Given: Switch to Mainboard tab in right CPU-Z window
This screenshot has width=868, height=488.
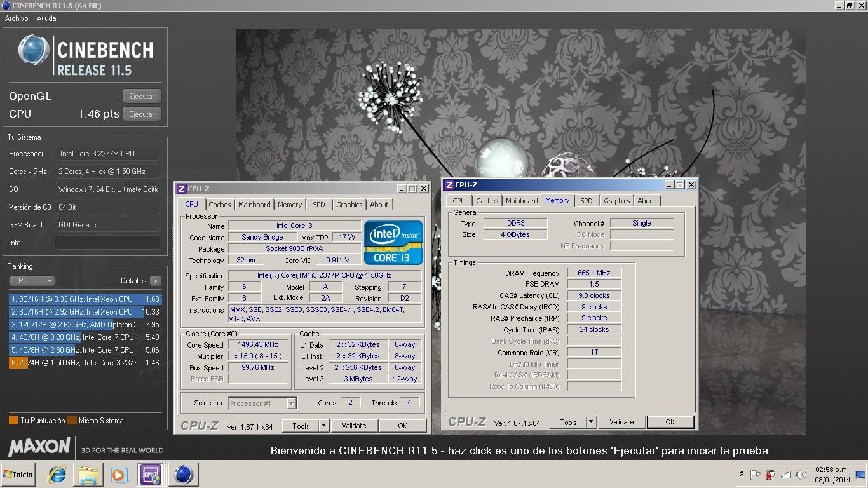Looking at the screenshot, I should tap(522, 201).
